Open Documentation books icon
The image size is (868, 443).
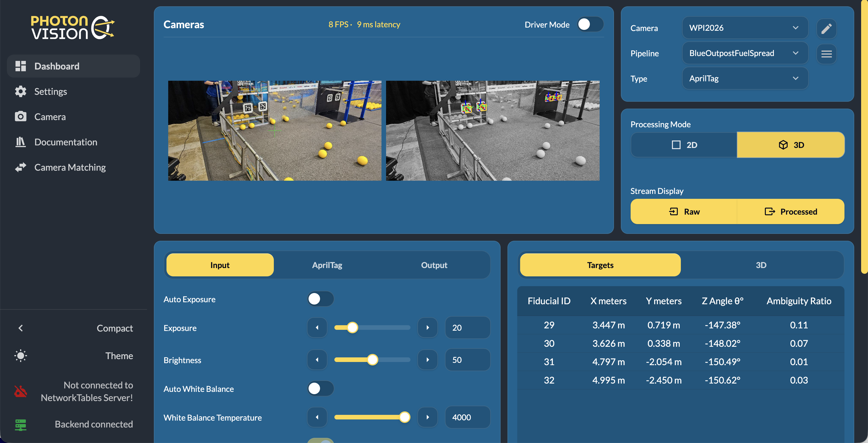(21, 142)
